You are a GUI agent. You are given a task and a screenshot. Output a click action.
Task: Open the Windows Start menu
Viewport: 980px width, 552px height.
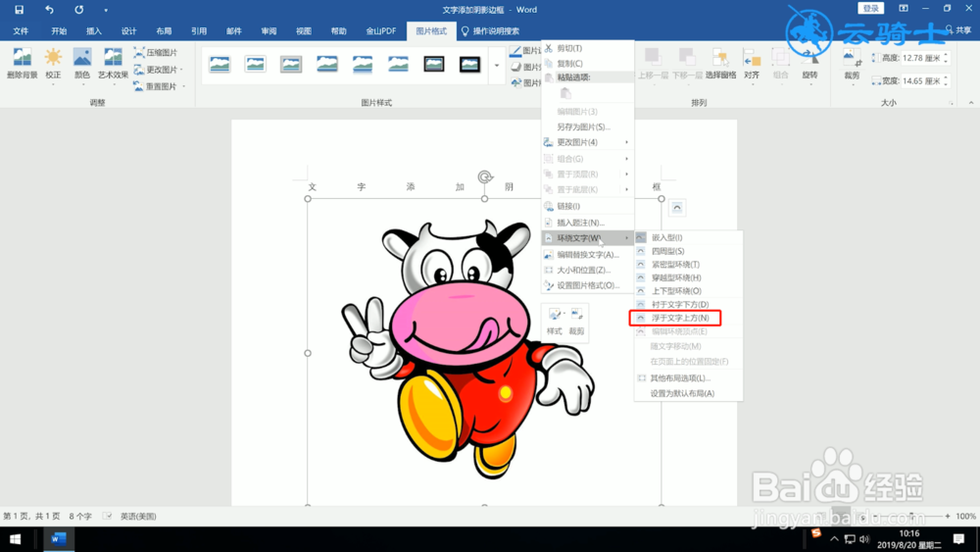click(15, 539)
